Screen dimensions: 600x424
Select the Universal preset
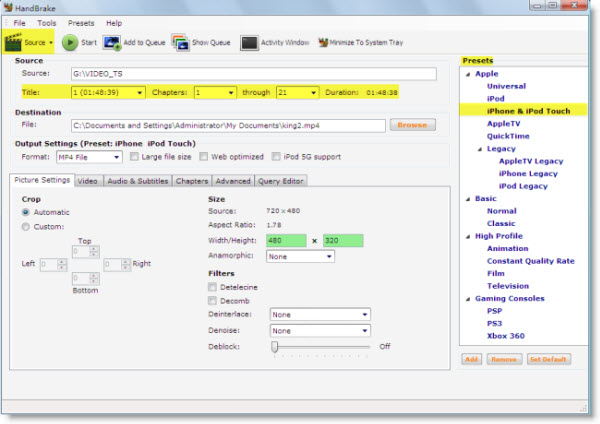pos(506,86)
